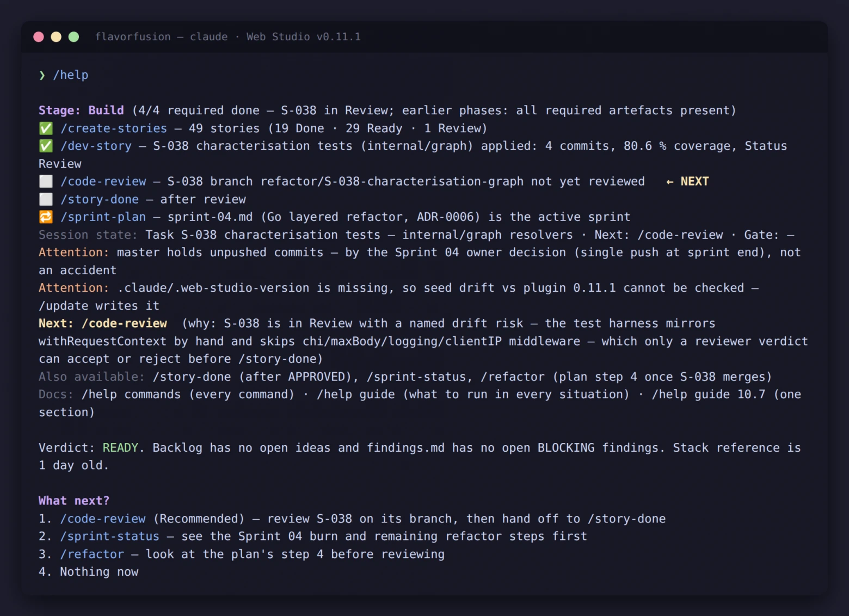
Task: Click the 'Session state:' label
Action: [x=88, y=235]
